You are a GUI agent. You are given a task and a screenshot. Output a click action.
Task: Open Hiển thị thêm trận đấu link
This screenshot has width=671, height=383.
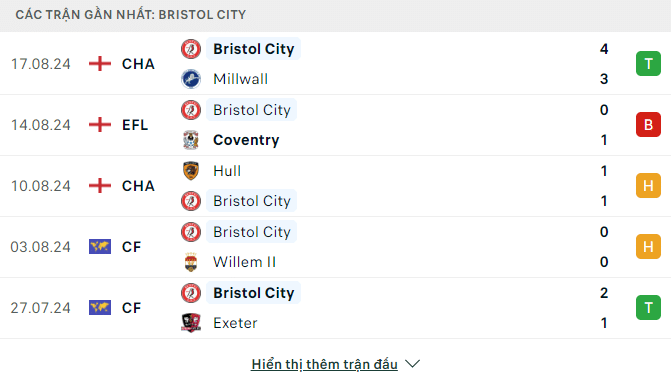pos(324,364)
